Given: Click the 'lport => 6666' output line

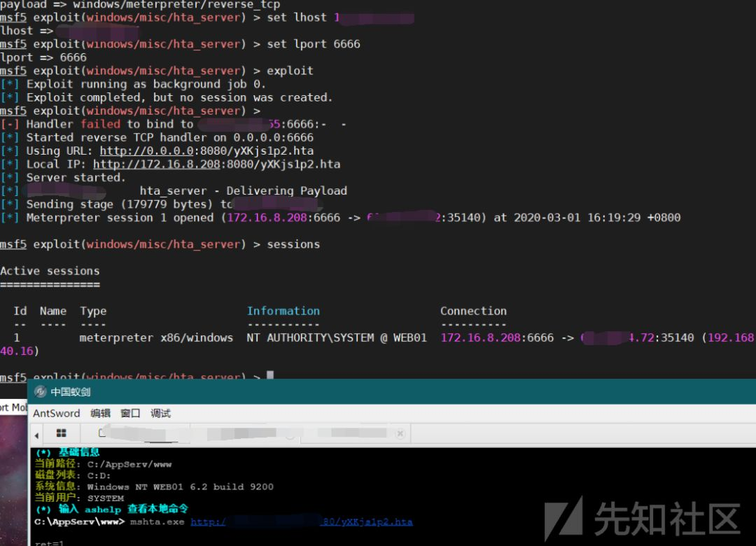Looking at the screenshot, I should tap(43, 57).
